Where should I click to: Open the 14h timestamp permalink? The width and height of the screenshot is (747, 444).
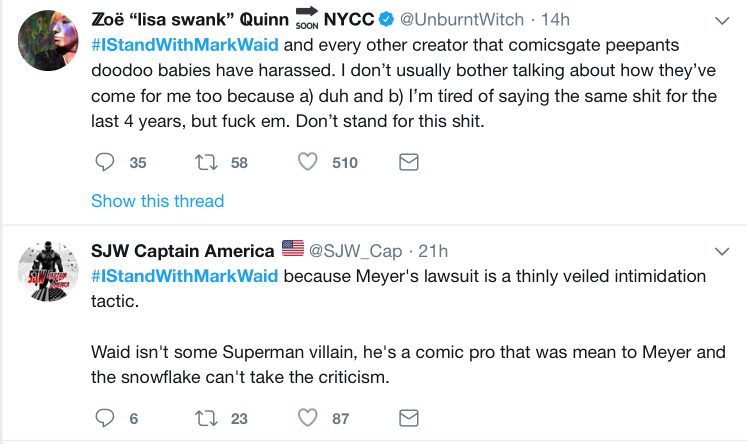[555, 20]
